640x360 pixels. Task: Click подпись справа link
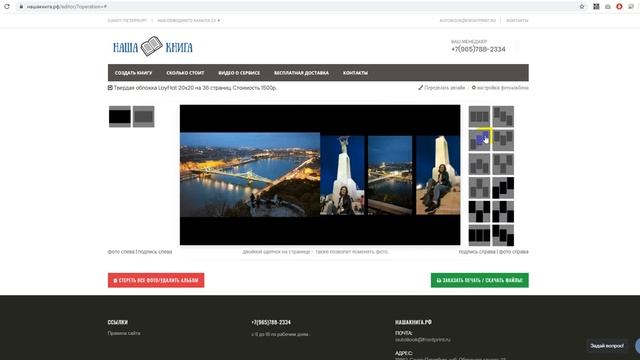tap(477, 252)
